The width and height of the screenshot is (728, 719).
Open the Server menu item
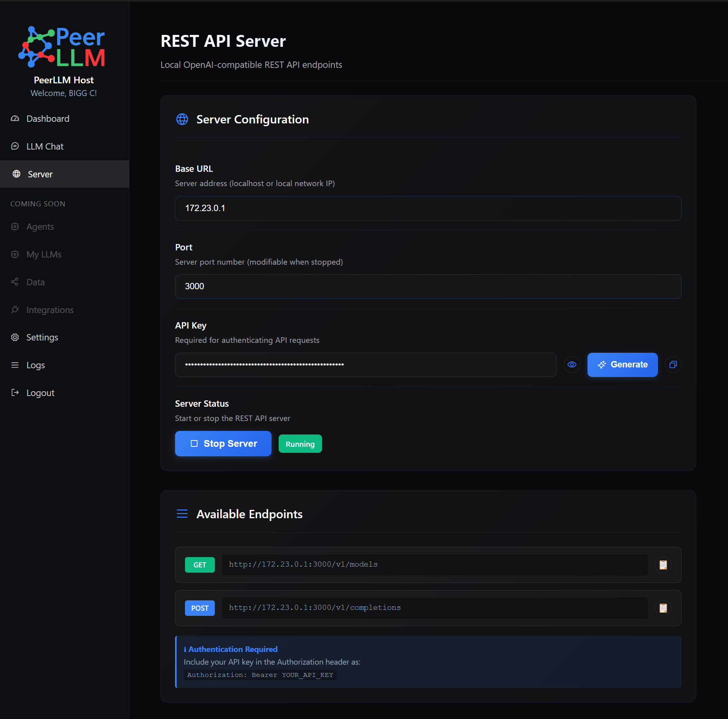coord(40,174)
